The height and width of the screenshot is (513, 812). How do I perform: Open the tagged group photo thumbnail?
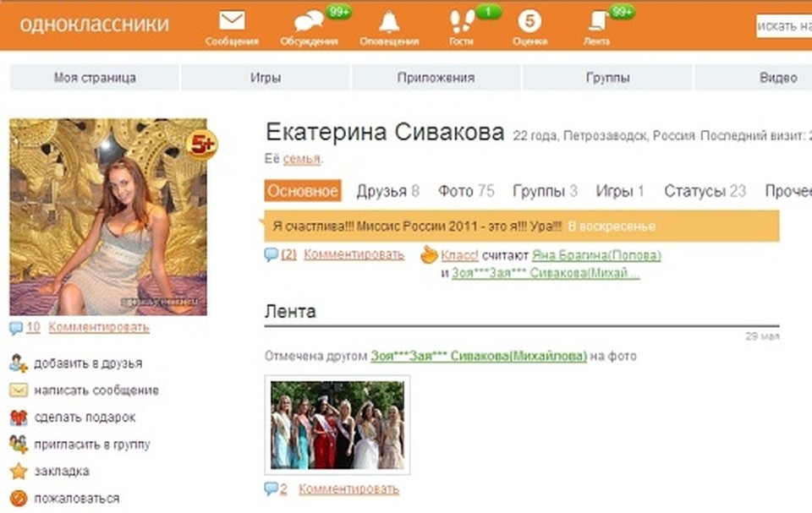(x=337, y=425)
